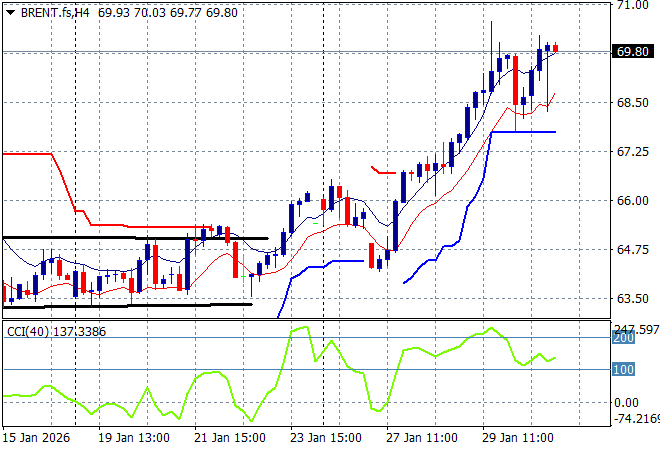This screenshot has width=660, height=450.
Task: Click the 247.597 value on CCI scale
Action: tap(635, 329)
